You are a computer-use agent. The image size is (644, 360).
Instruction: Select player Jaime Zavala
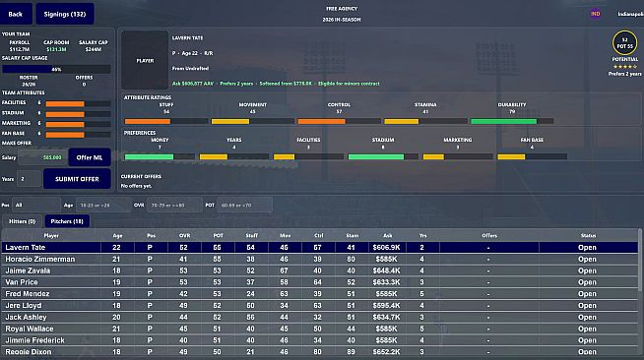(x=320, y=270)
